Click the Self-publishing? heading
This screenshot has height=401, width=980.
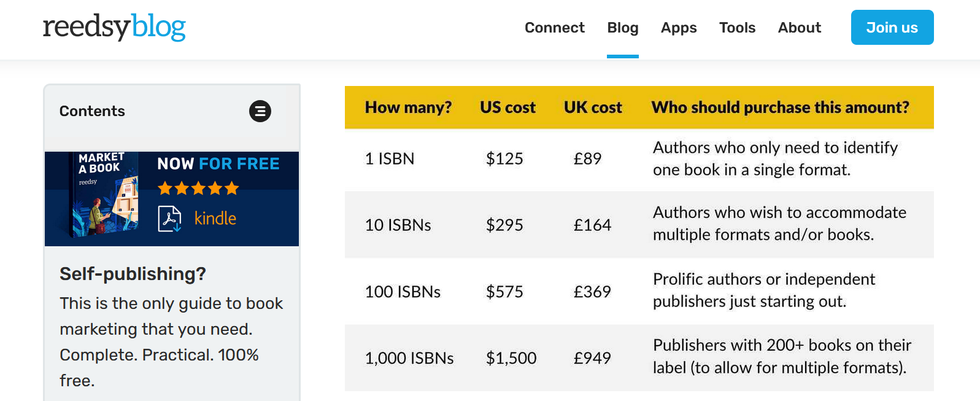click(133, 274)
